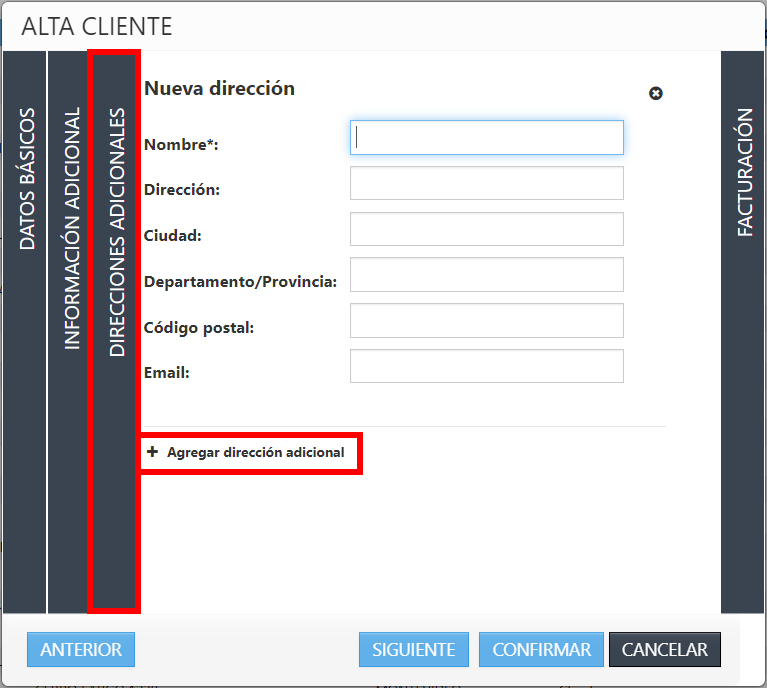The image size is (767, 688).
Task: Click the Nombre* field label
Action: tap(181, 144)
